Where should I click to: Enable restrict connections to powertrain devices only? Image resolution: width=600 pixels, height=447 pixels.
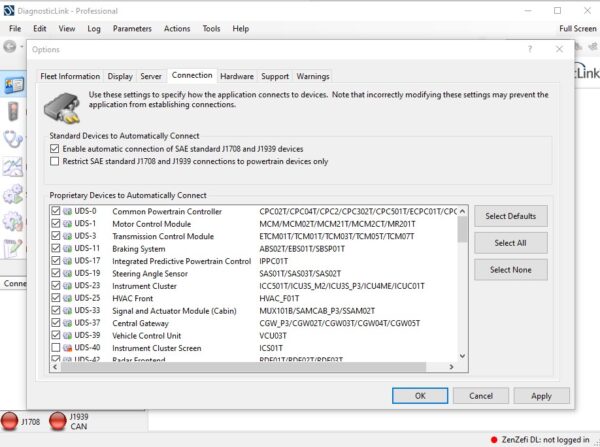click(55, 161)
